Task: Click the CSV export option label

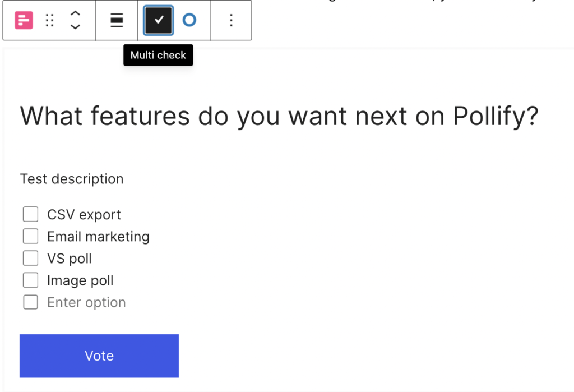Action: (x=84, y=215)
